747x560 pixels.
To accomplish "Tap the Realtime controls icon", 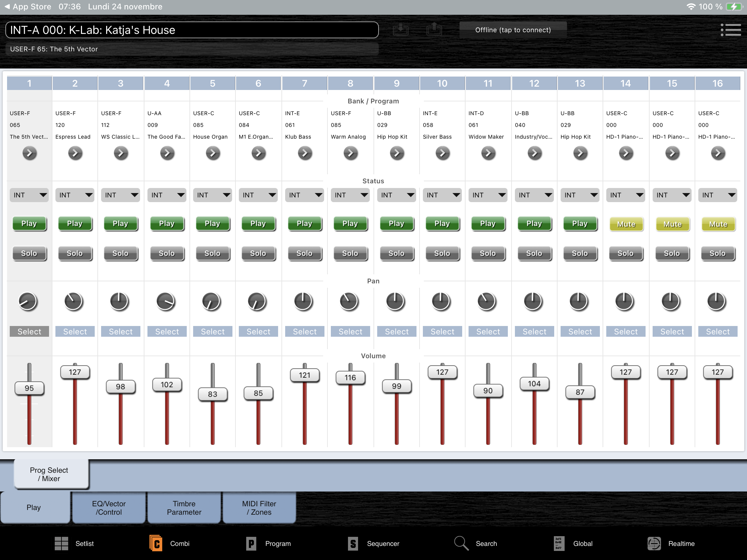I will click(x=654, y=544).
